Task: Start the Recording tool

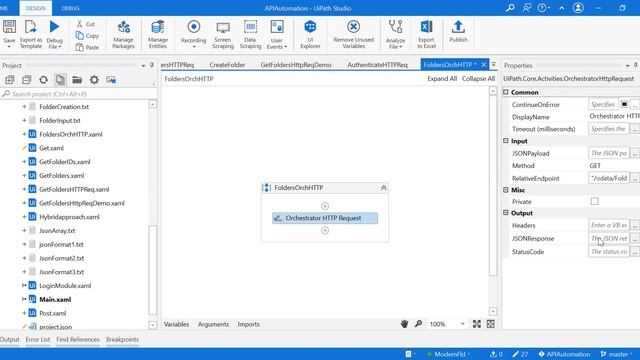Action: (x=193, y=34)
